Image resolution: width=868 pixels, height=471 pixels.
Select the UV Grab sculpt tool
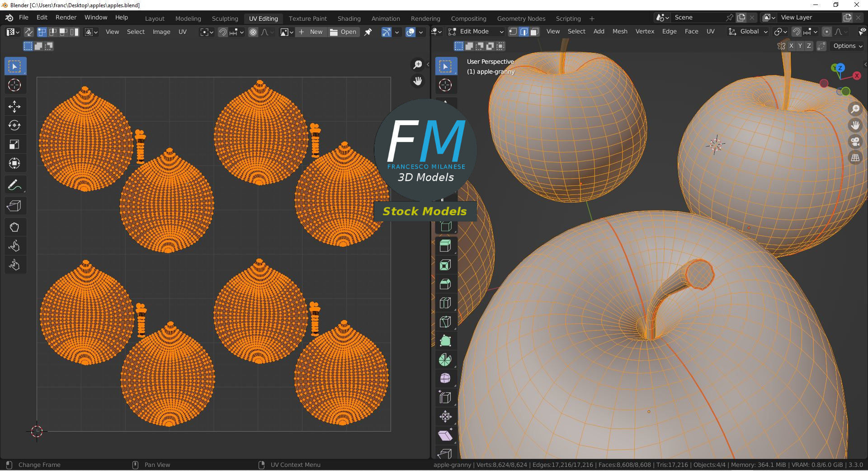coord(15,227)
